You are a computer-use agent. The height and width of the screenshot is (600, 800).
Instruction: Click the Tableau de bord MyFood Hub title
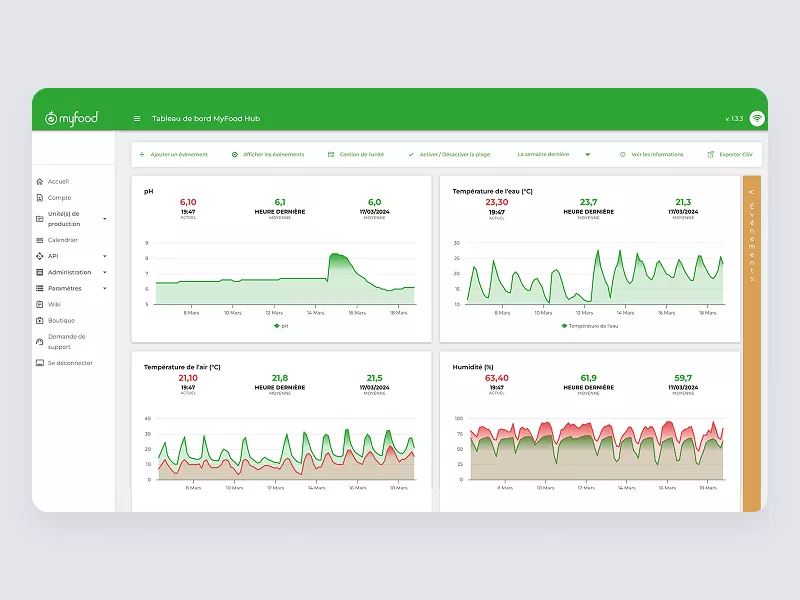206,118
